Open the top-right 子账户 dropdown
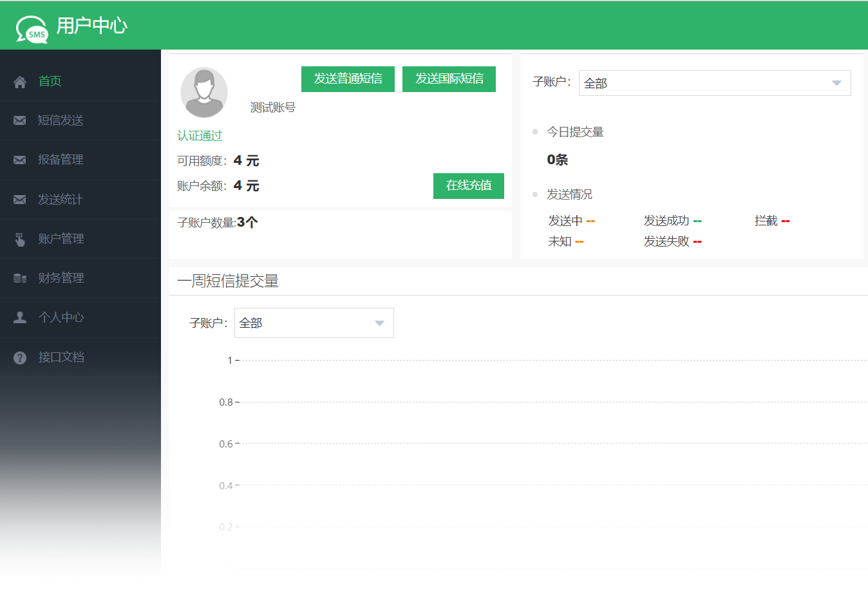This screenshot has width=868, height=611. point(714,83)
